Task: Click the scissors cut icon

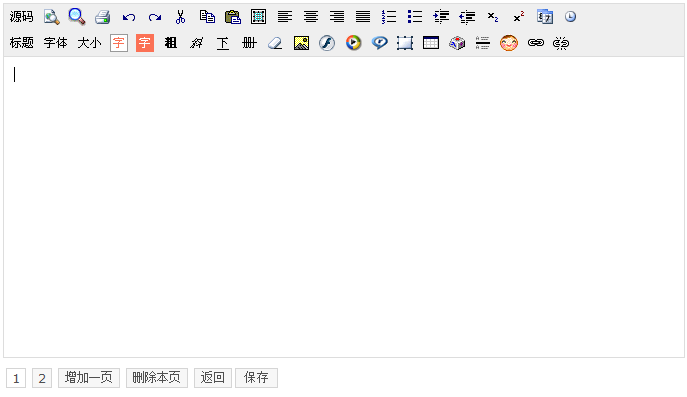Action: [181, 17]
